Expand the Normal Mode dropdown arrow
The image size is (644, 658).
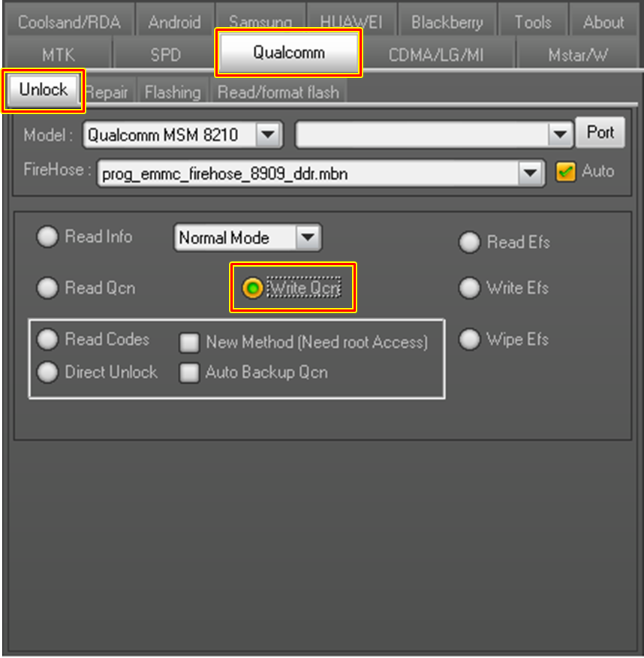(x=308, y=237)
